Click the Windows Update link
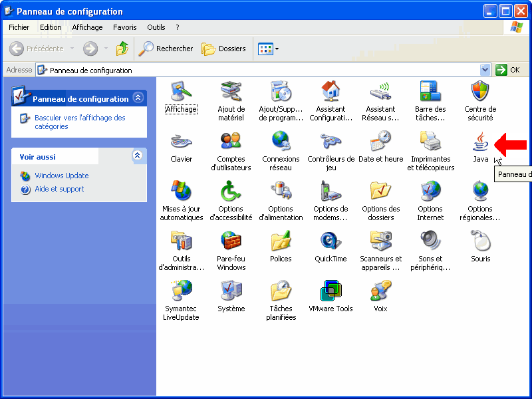 pos(61,176)
